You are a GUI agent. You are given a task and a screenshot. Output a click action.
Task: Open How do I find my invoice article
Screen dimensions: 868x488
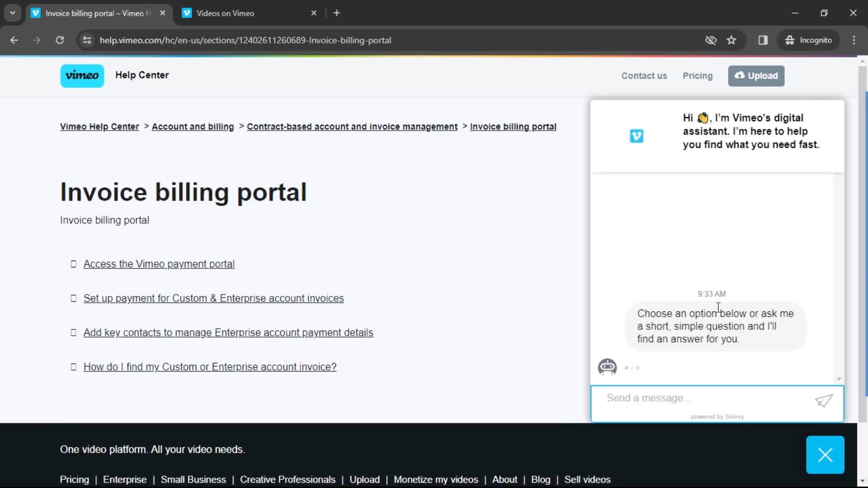[x=210, y=367]
